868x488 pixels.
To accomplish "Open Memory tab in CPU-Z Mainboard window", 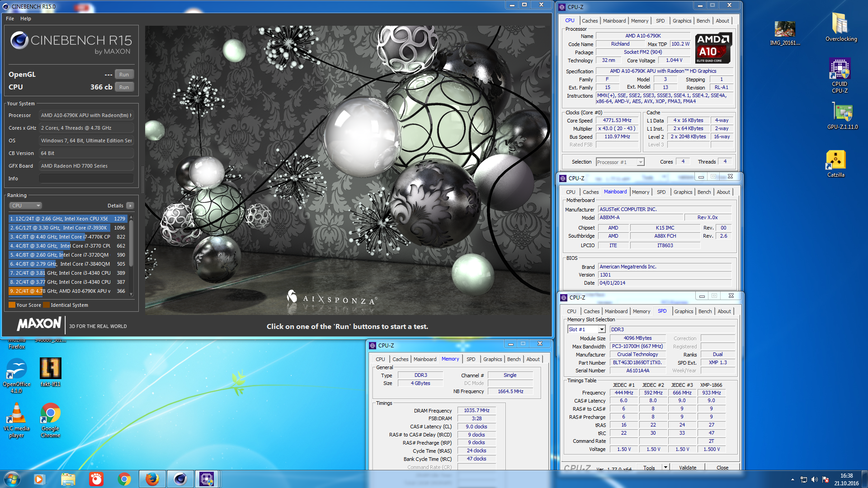I will click(641, 192).
